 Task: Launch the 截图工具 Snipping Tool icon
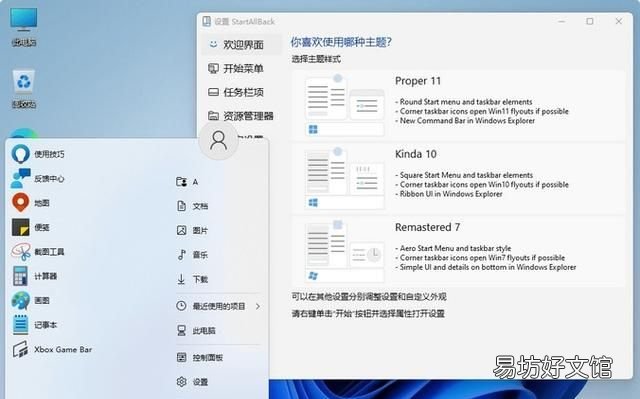[20, 252]
